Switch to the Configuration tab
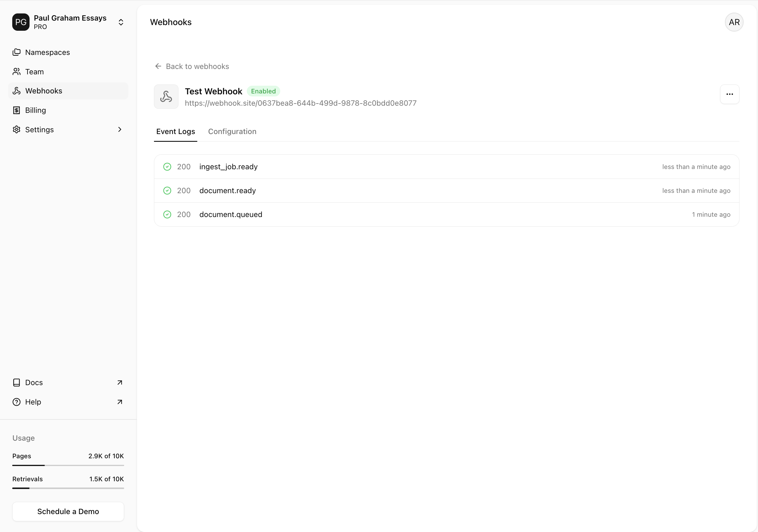Viewport: 758px width, 532px height. point(232,131)
